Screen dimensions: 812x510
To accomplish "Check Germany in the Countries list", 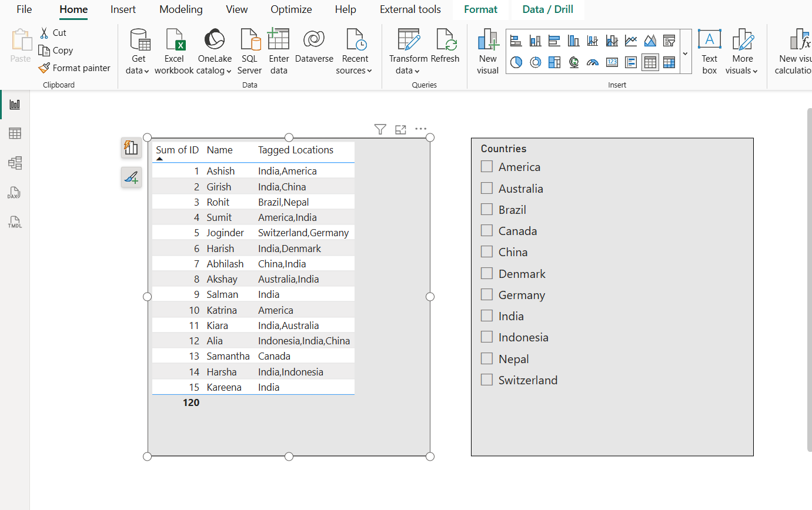I will [486, 294].
